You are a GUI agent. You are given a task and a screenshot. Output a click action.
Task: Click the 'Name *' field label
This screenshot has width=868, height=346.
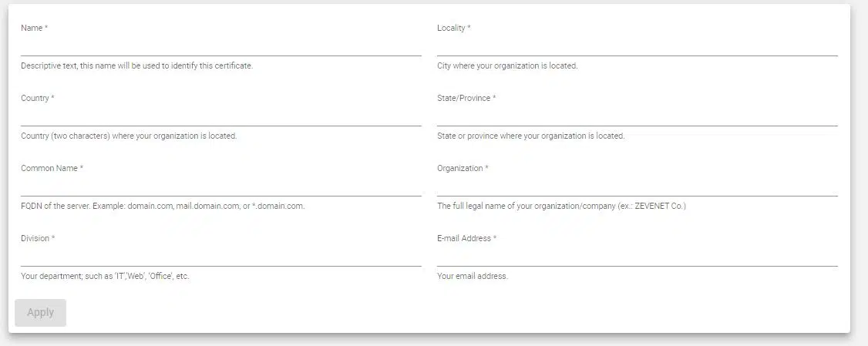[x=34, y=29]
